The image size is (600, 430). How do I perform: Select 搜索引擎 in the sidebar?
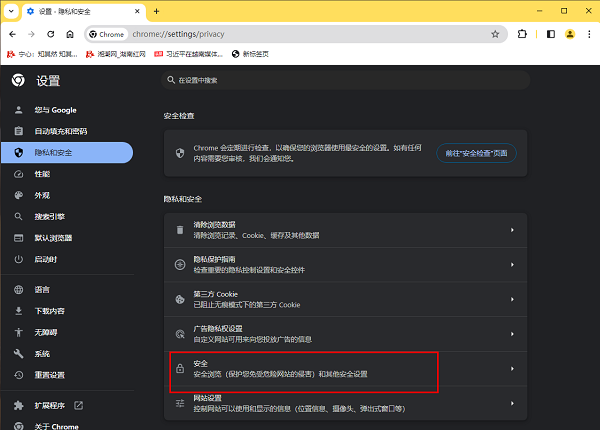(x=50, y=216)
